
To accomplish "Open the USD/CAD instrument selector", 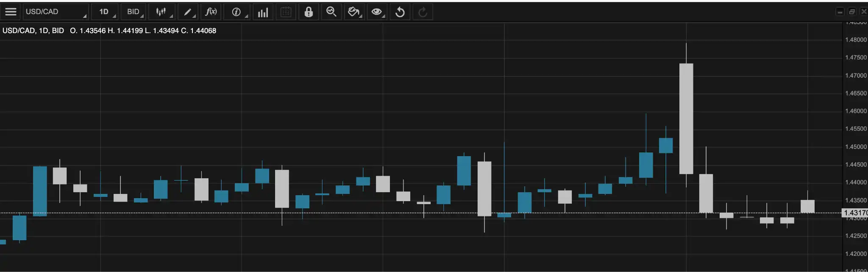I will click(56, 12).
